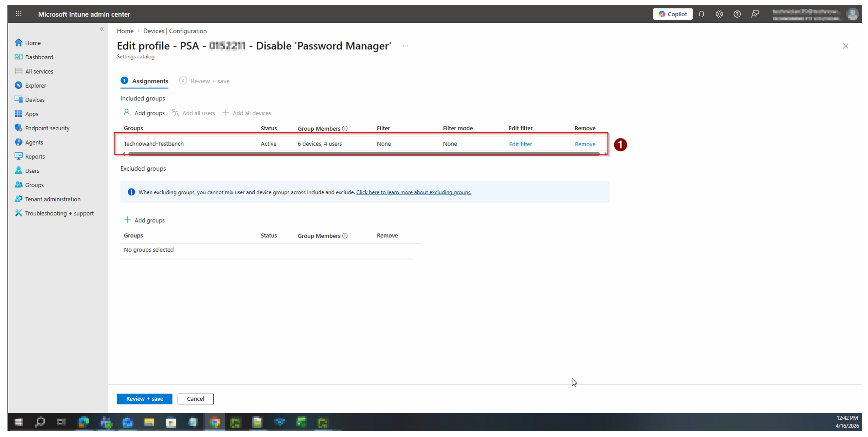Click the Technowand-Testbench group name
The height and width of the screenshot is (437, 868).
click(153, 144)
